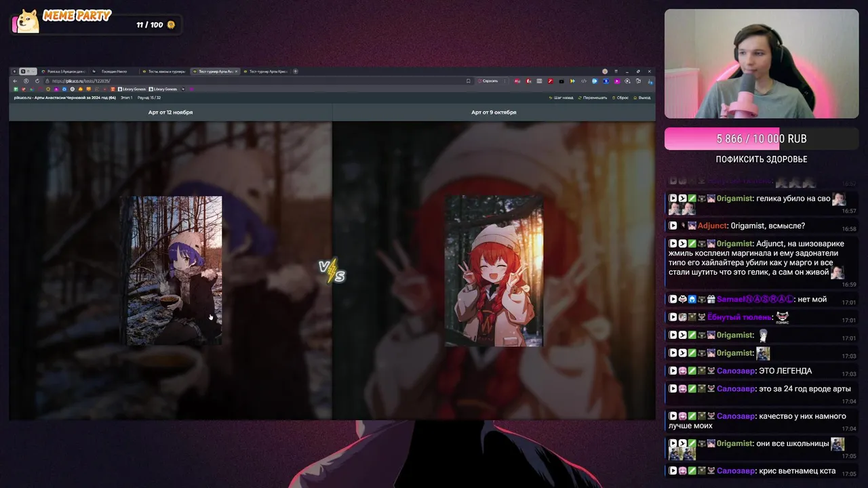Image resolution: width=868 pixels, height=488 pixels.
Task: Click the VS lightning emblem
Action: coord(332,270)
